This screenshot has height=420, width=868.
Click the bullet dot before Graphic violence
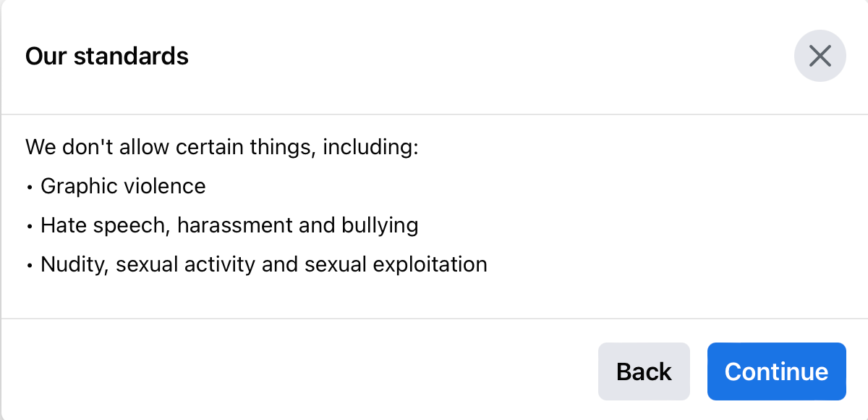[x=30, y=188]
